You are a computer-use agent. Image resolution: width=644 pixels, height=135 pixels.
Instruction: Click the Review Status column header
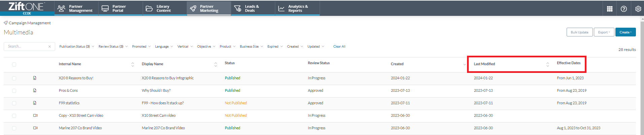click(x=319, y=63)
